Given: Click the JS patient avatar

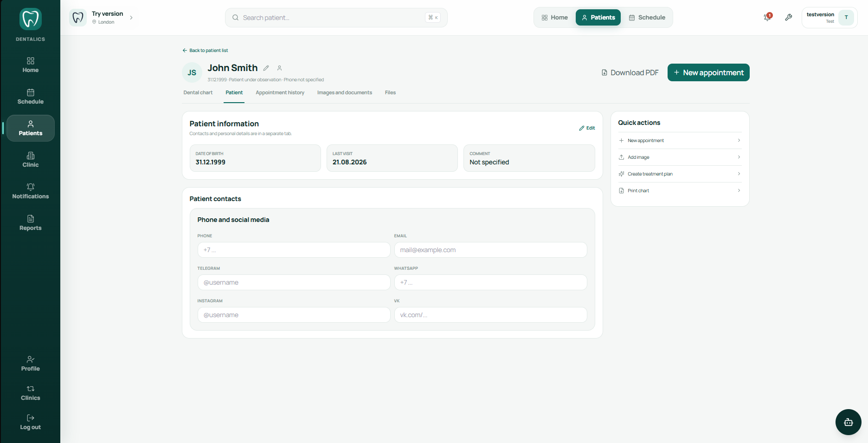Looking at the screenshot, I should click(x=192, y=72).
